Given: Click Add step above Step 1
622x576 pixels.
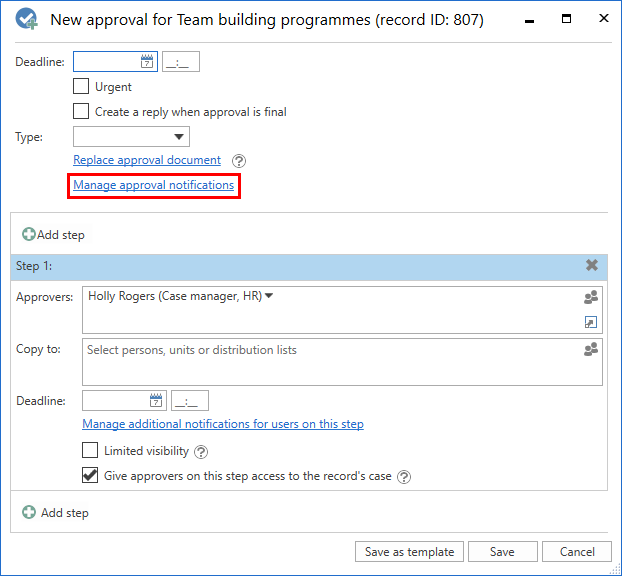Looking at the screenshot, I should 54,235.
